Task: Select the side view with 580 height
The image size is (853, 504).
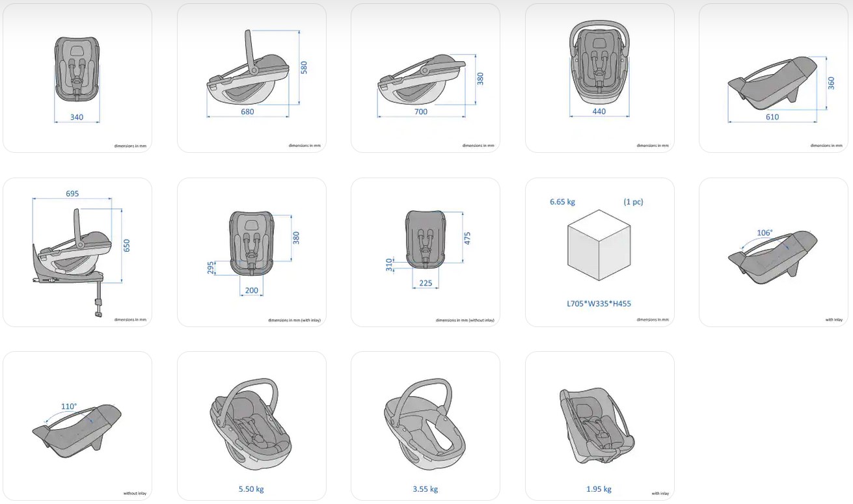Action: (x=251, y=78)
